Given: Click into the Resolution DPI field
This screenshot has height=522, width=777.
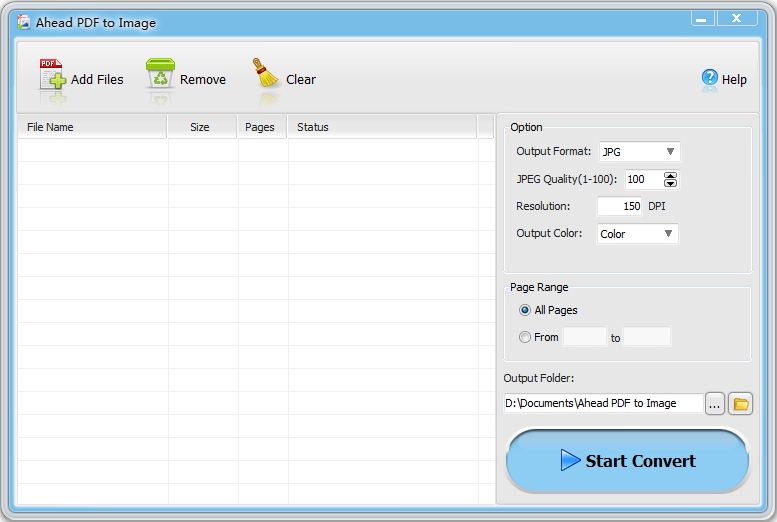Looking at the screenshot, I should pyautogui.click(x=619, y=206).
